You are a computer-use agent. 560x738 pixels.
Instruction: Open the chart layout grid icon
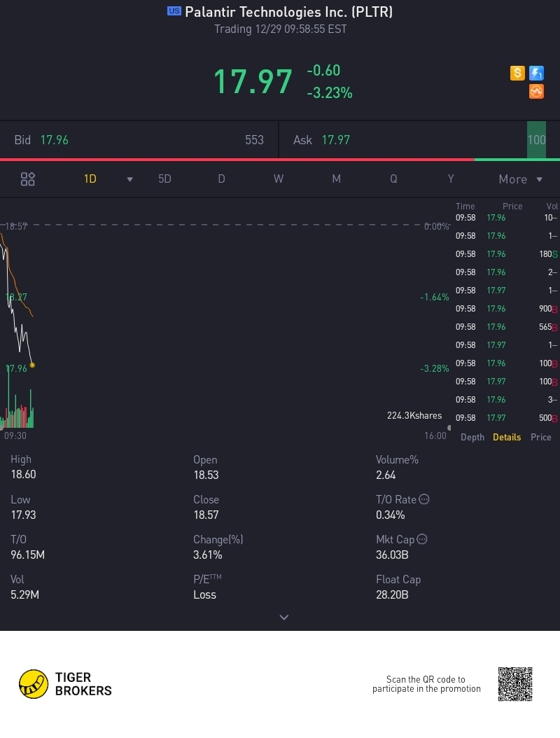coord(28,179)
